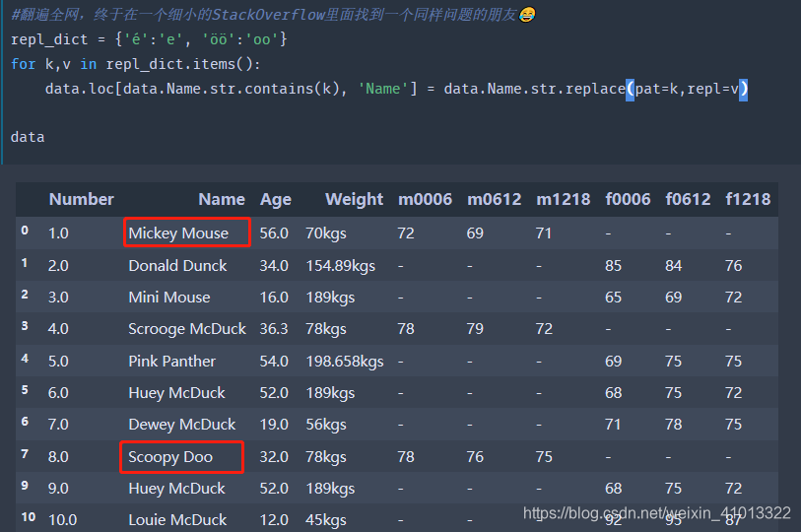This screenshot has width=801, height=532.
Task: Click the age value '56.0'
Action: click(x=274, y=233)
